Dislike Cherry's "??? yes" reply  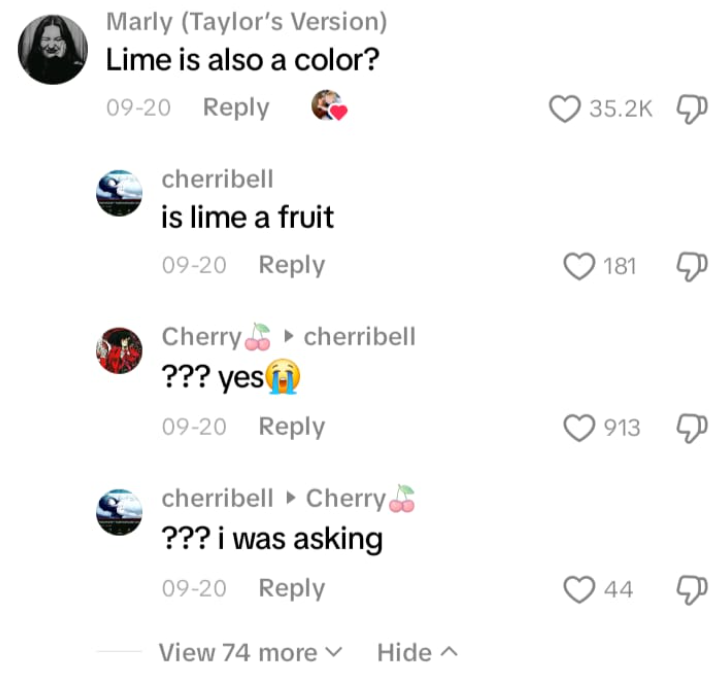pyautogui.click(x=692, y=428)
